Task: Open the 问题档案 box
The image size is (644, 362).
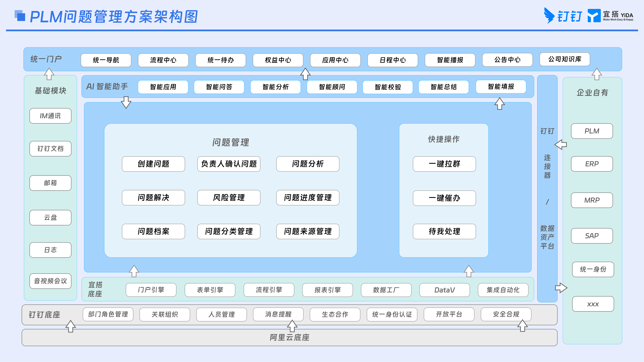Action: pyautogui.click(x=153, y=231)
